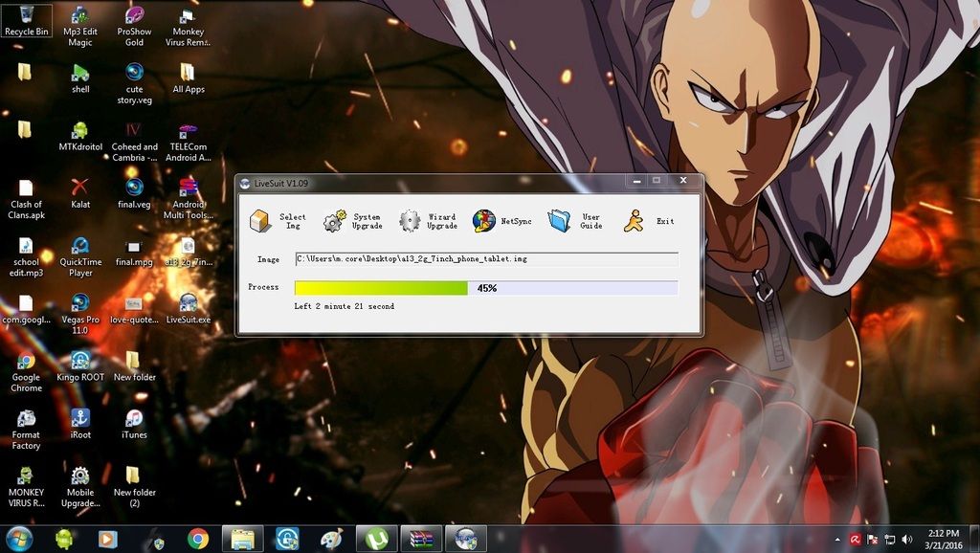Open the User Guide folder icon
This screenshot has height=553, width=980.
[559, 221]
